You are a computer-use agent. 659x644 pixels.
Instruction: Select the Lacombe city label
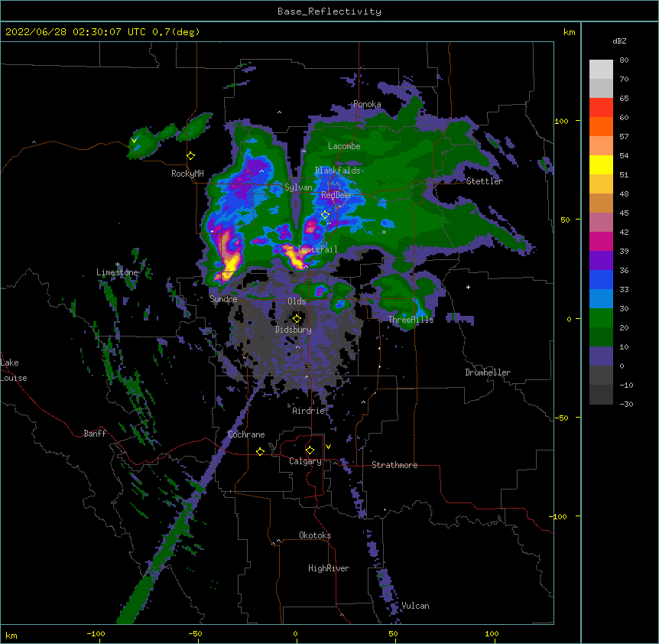[344, 146]
